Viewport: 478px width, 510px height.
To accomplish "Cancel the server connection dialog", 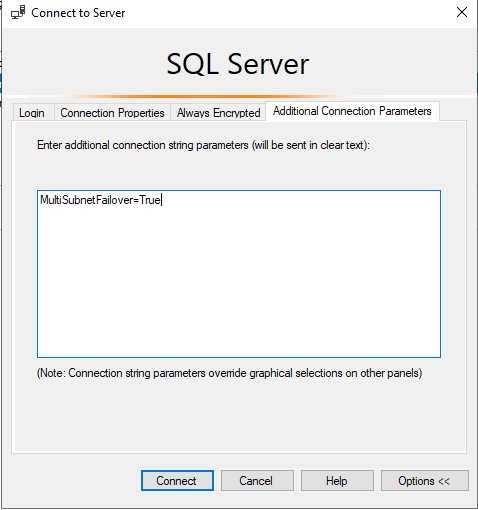I will (257, 481).
